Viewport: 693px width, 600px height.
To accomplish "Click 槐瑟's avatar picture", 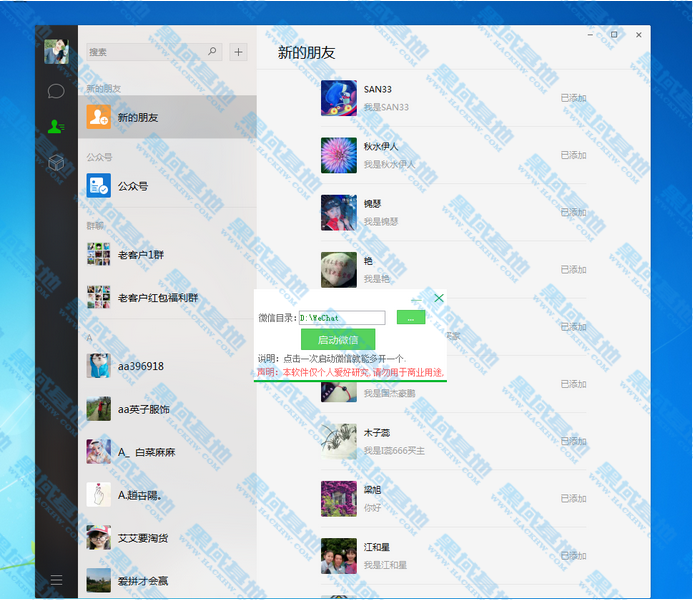I will click(x=339, y=213).
